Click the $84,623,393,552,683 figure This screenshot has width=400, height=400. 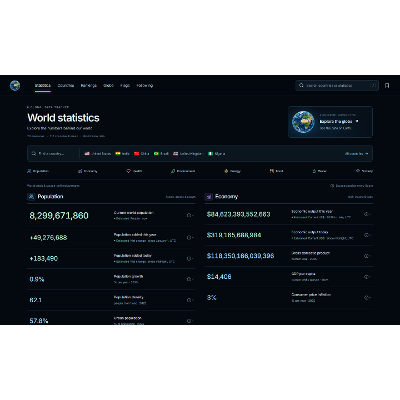click(238, 214)
